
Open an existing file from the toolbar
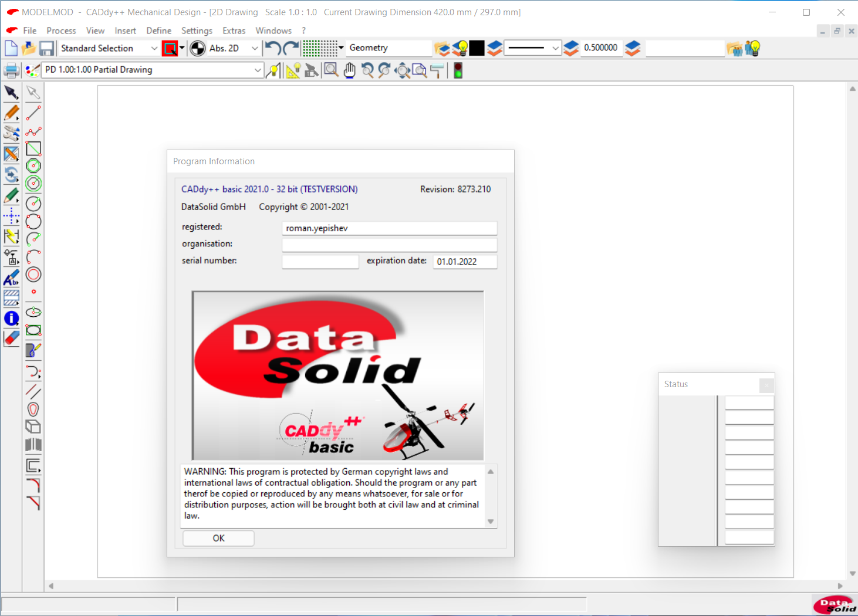pyautogui.click(x=29, y=48)
